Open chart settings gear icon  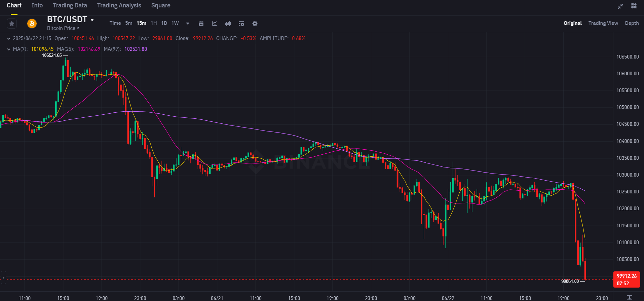[255, 24]
